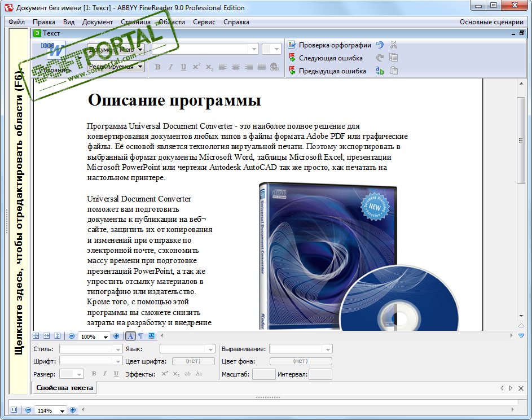The height and width of the screenshot is (420, 532).
Task: Close the text properties panel with X
Action: click(521, 388)
